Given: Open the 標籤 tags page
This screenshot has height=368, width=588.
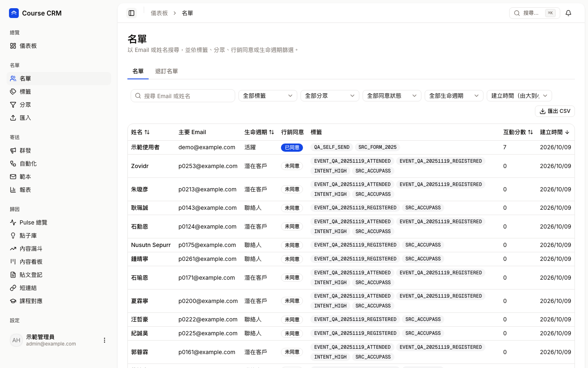Looking at the screenshot, I should pos(59,92).
